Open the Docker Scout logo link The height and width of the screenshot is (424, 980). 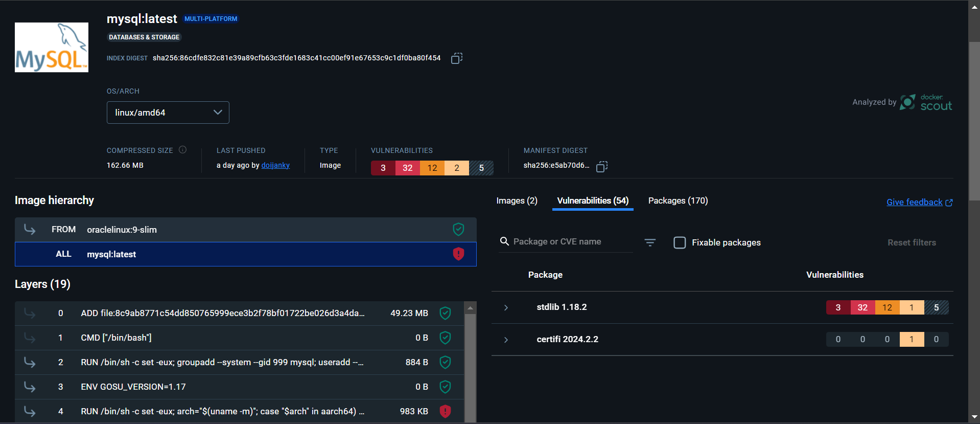[926, 102]
